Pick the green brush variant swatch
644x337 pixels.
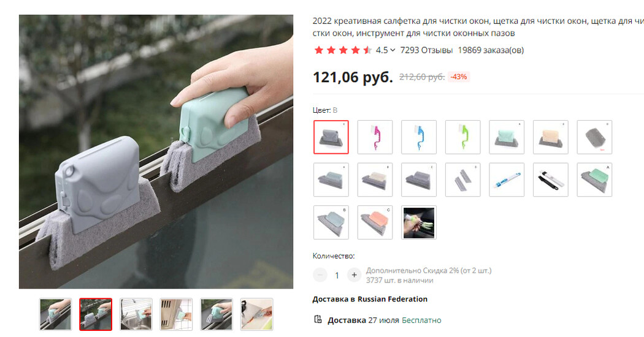tap(463, 137)
